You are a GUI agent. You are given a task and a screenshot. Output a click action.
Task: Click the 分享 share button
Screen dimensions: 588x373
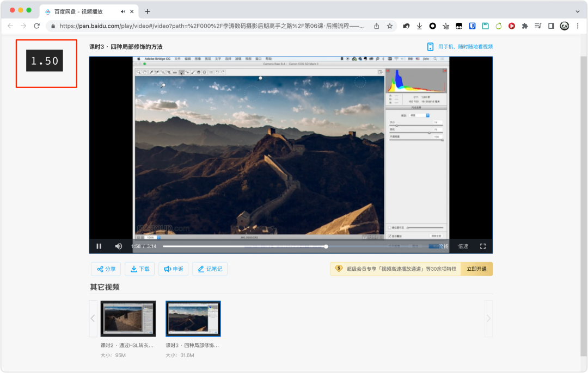coord(106,269)
